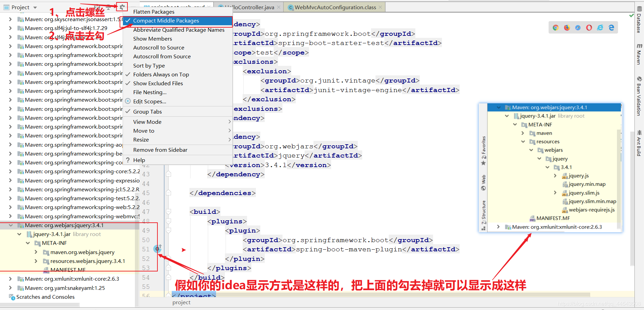Image resolution: width=644 pixels, height=310 pixels.
Task: Click the Project panel gear settings icon
Action: (122, 7)
